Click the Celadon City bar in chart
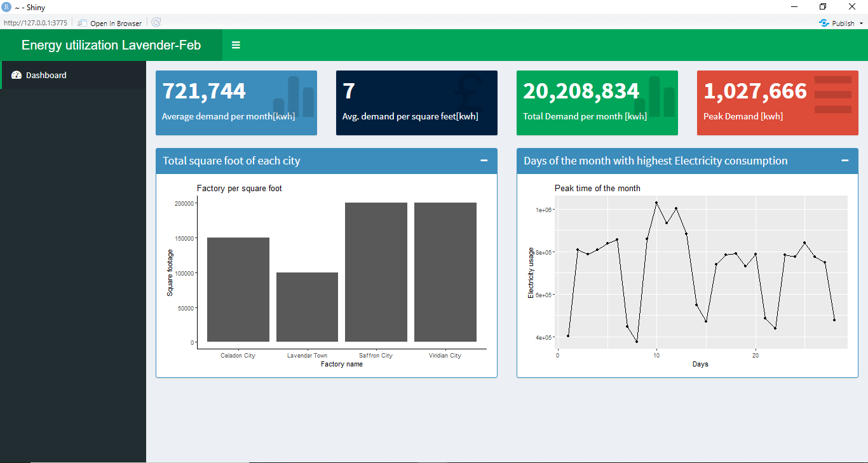Image resolution: width=868 pixels, height=463 pixels. coord(238,290)
